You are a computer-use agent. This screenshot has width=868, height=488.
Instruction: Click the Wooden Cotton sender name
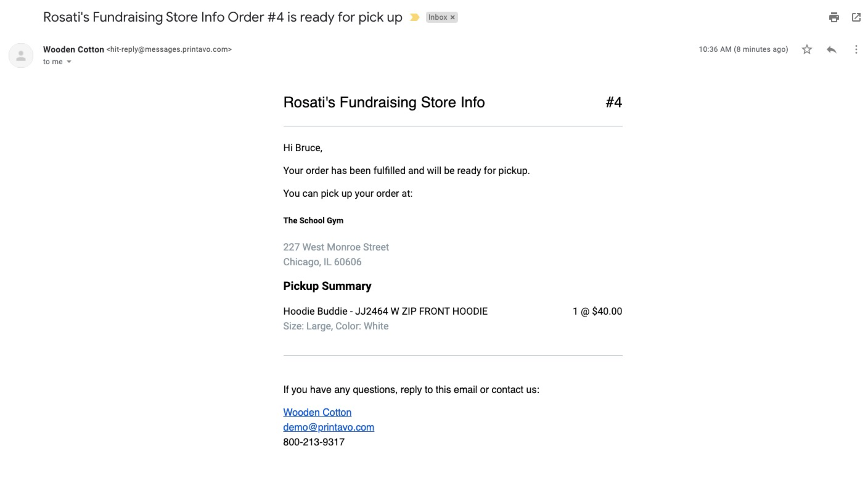[73, 49]
